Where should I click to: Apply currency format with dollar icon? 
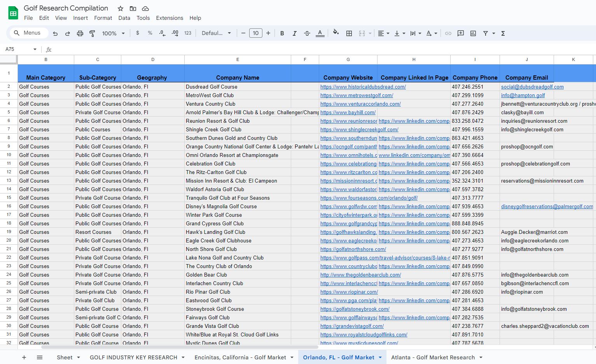[x=138, y=33]
